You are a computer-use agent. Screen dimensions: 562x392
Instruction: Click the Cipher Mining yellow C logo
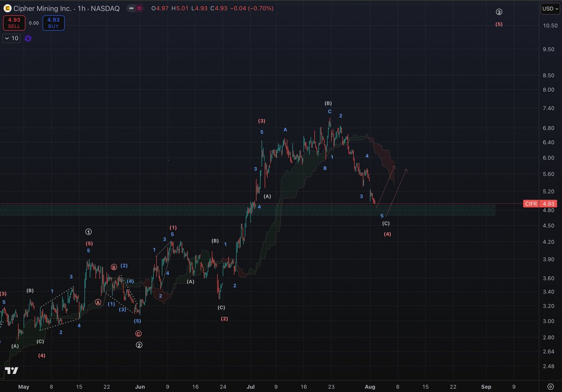click(7, 8)
